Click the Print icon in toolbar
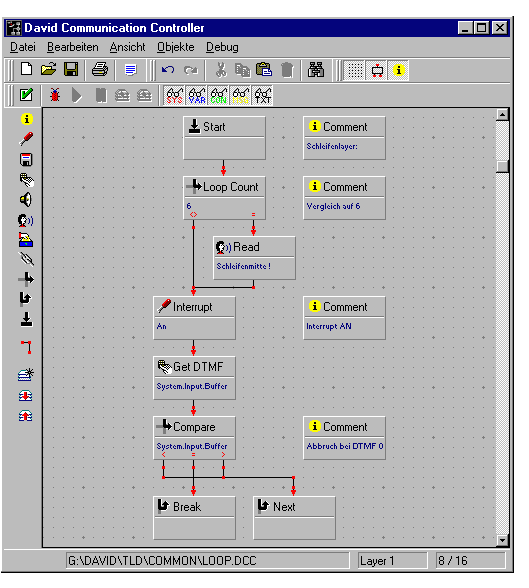 [100, 70]
